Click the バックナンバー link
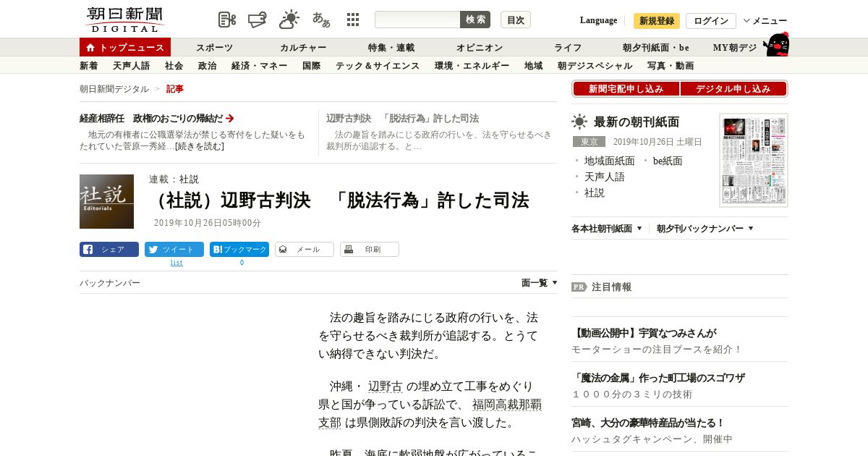The image size is (868, 456). [x=110, y=283]
